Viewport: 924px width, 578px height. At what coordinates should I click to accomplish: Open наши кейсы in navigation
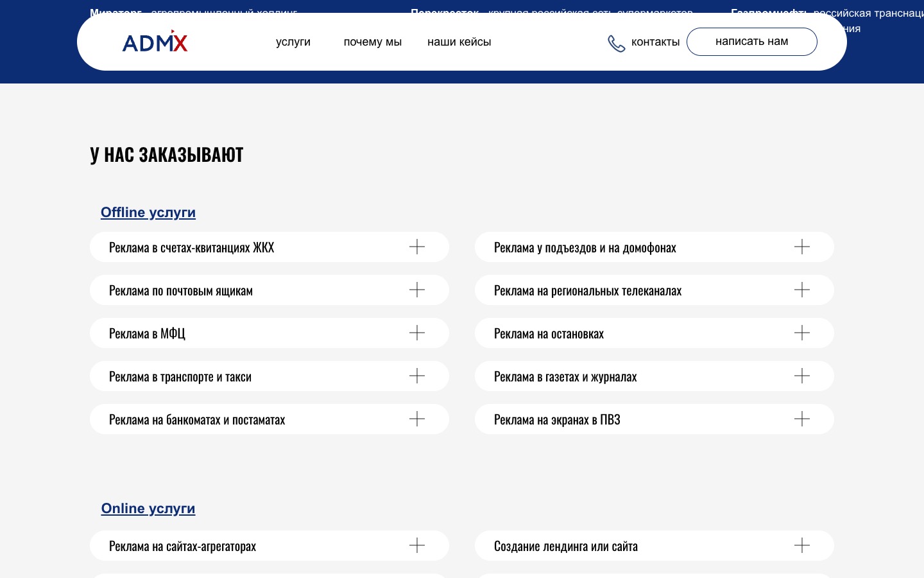459,42
